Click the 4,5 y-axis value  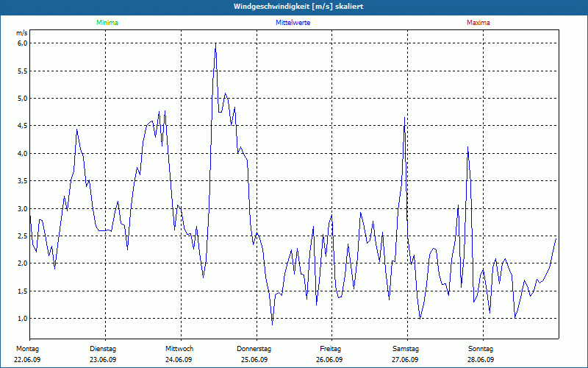(x=23, y=126)
